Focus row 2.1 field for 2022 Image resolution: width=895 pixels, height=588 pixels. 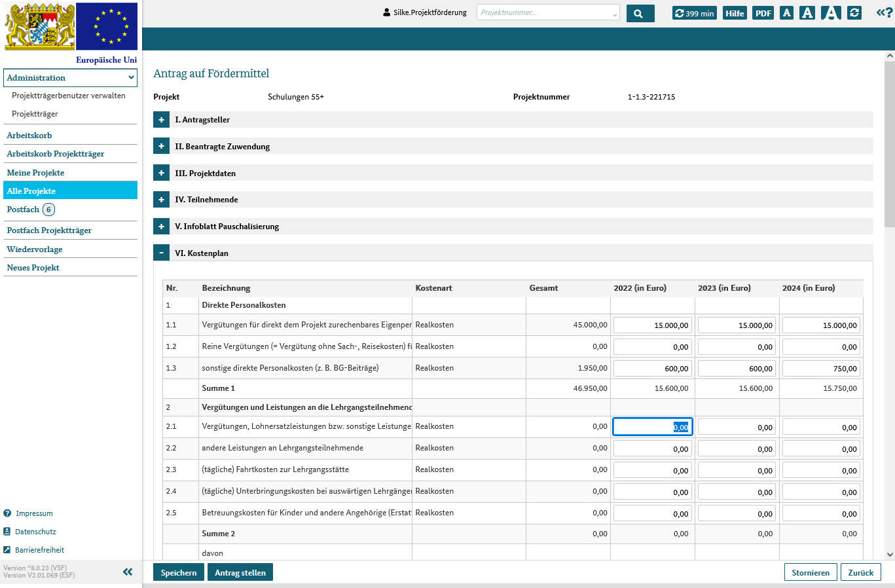pos(653,427)
